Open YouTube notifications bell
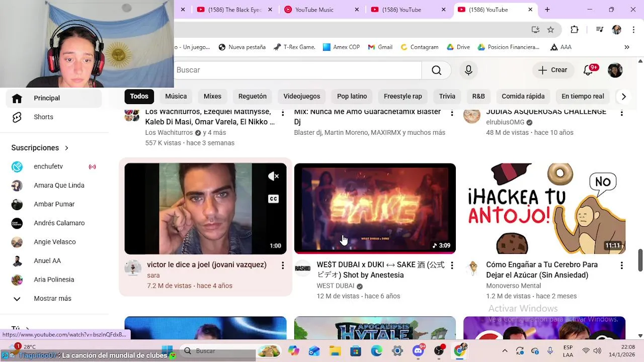 (588, 70)
